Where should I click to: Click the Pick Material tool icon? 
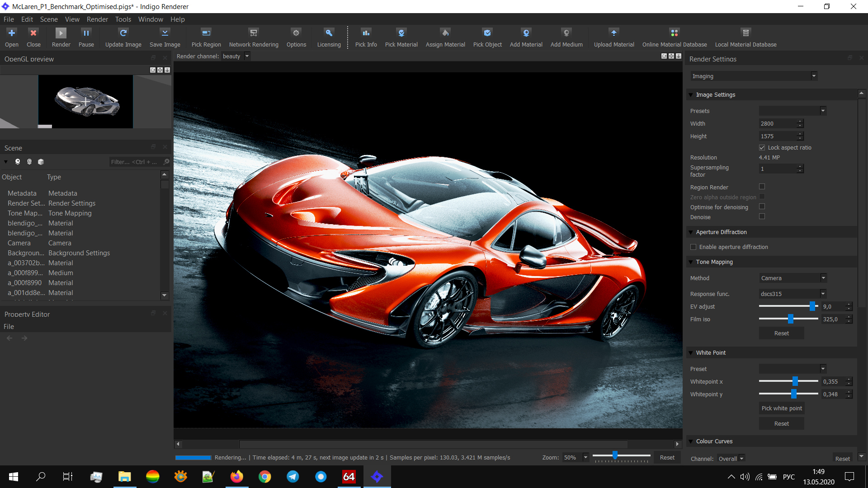(x=401, y=33)
